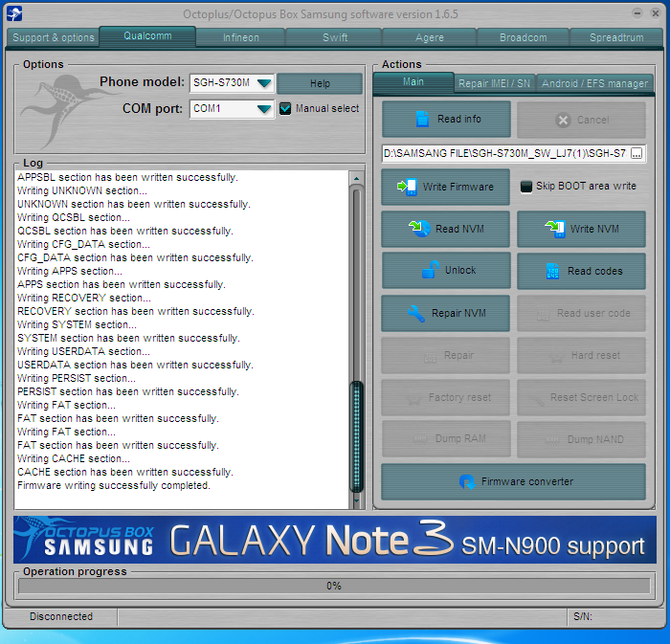This screenshot has height=644, width=670.
Task: Click the Unlock padlock icon
Action: pos(431,270)
